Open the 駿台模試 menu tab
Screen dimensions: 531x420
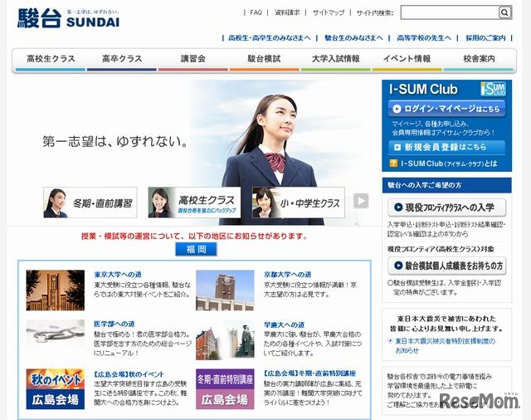click(x=264, y=60)
